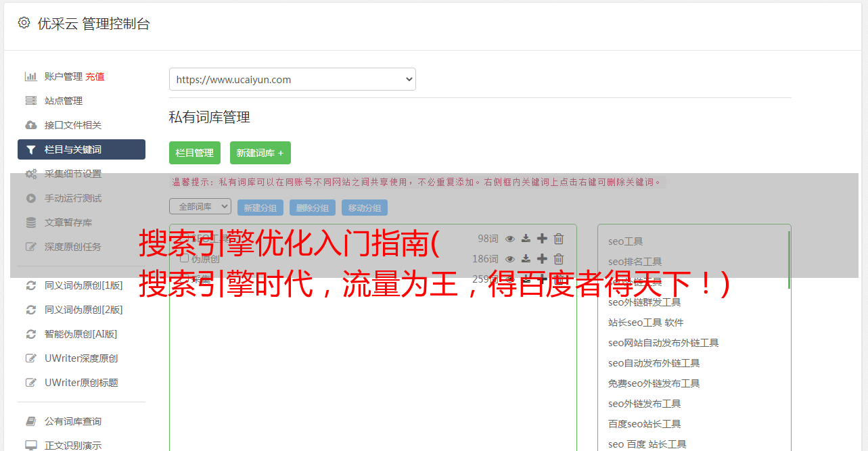Click the book icon for 公有词库查询

[x=31, y=421]
